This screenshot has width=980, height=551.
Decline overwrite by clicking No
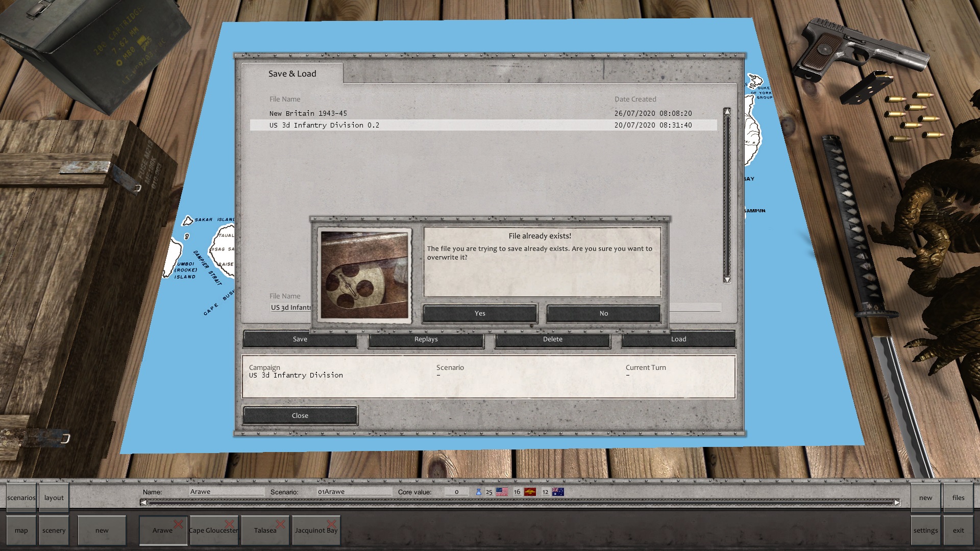(x=603, y=313)
